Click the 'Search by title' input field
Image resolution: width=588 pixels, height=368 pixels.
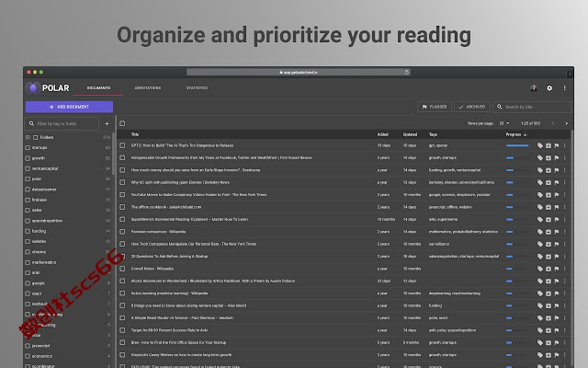(532, 107)
